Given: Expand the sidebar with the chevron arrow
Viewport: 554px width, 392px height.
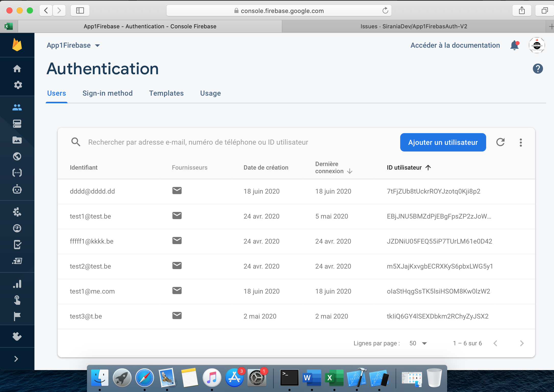Looking at the screenshot, I should pyautogui.click(x=16, y=359).
